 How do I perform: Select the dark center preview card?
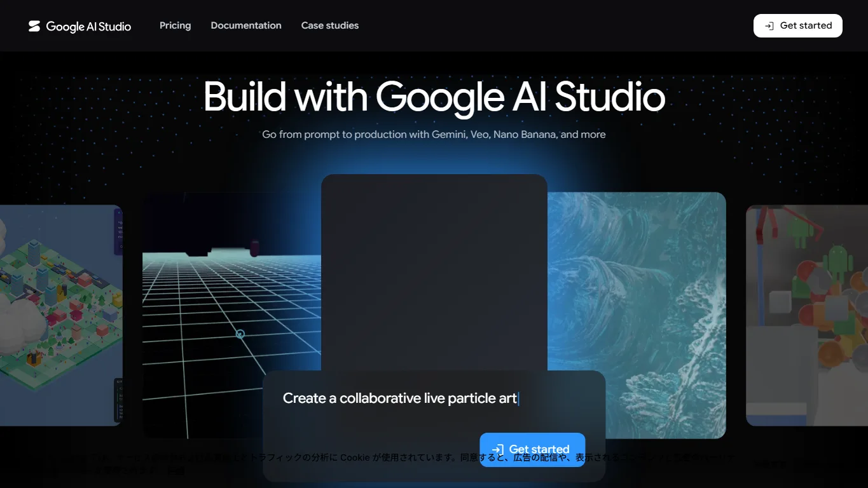(434, 273)
